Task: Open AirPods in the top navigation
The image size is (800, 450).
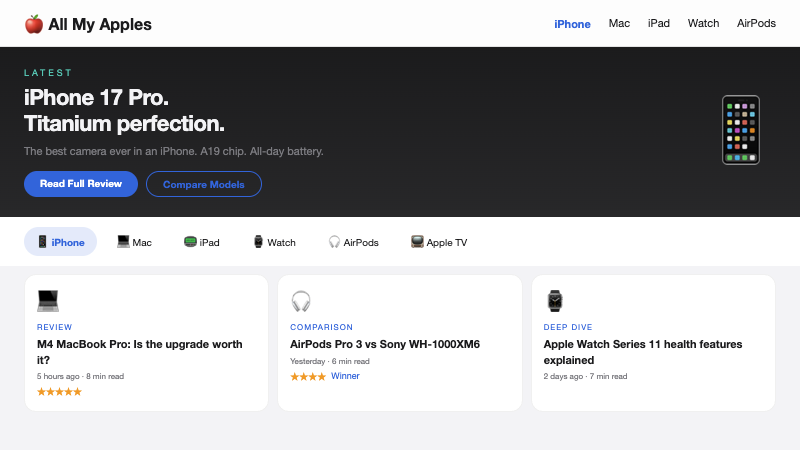Action: pos(756,24)
